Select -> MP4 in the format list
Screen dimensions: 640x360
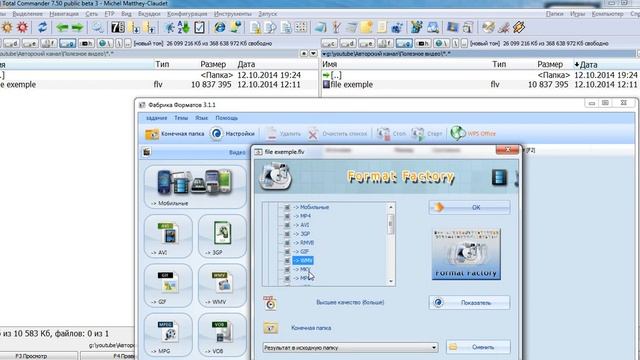point(302,216)
